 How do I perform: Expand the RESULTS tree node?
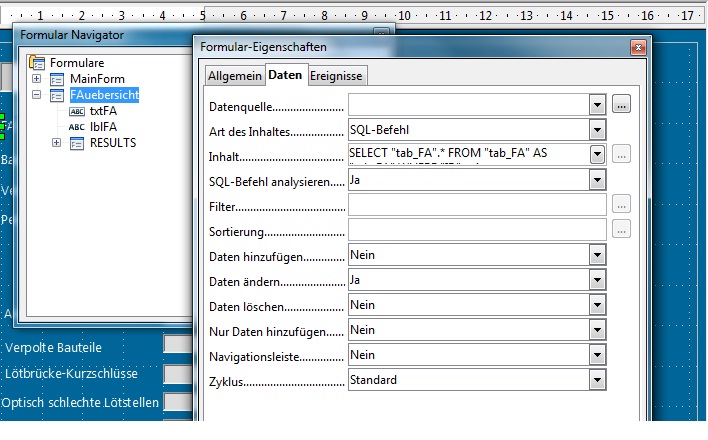(x=56, y=143)
